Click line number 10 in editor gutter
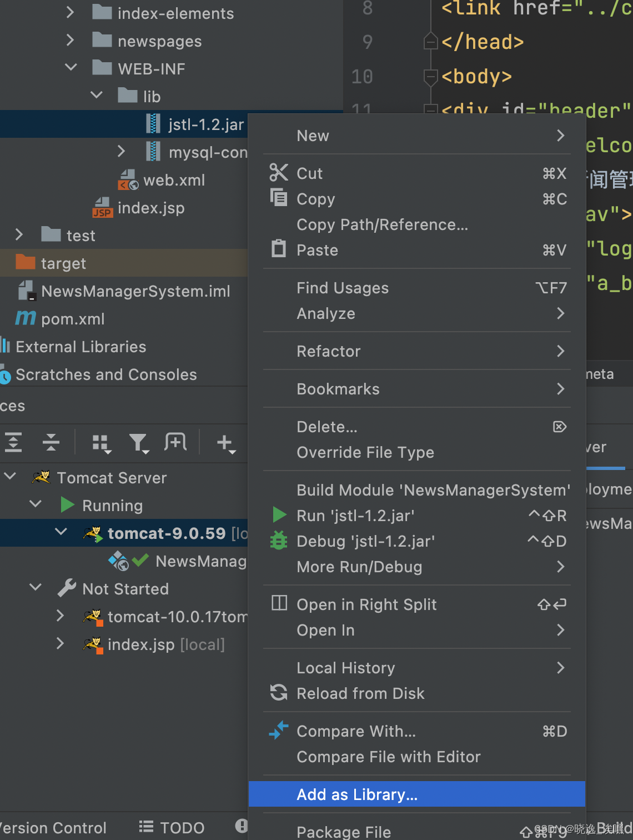The height and width of the screenshot is (840, 633). [362, 76]
